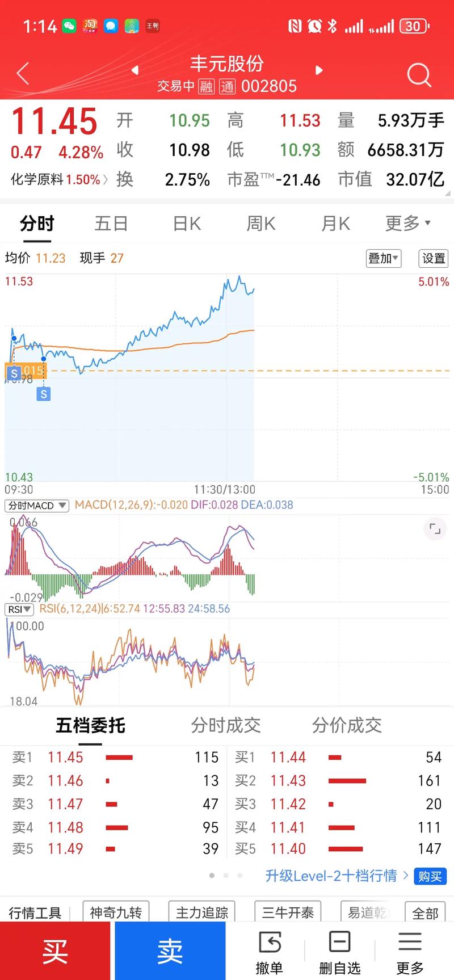454x980 pixels.
Task: Tap the 删自选 remove favorite icon
Action: (339, 952)
